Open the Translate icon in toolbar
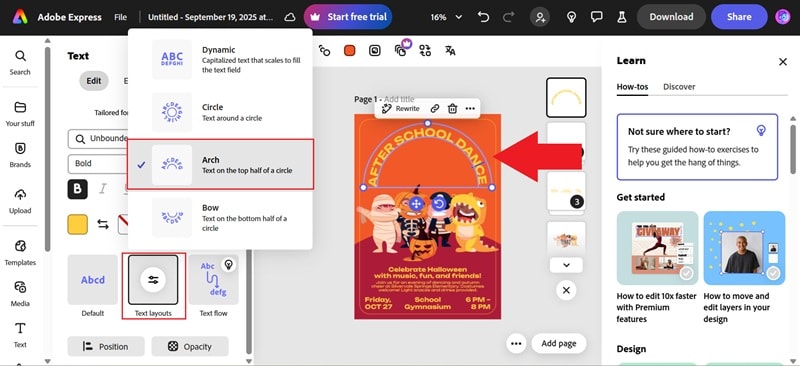This screenshot has height=366, width=800. pyautogui.click(x=450, y=51)
